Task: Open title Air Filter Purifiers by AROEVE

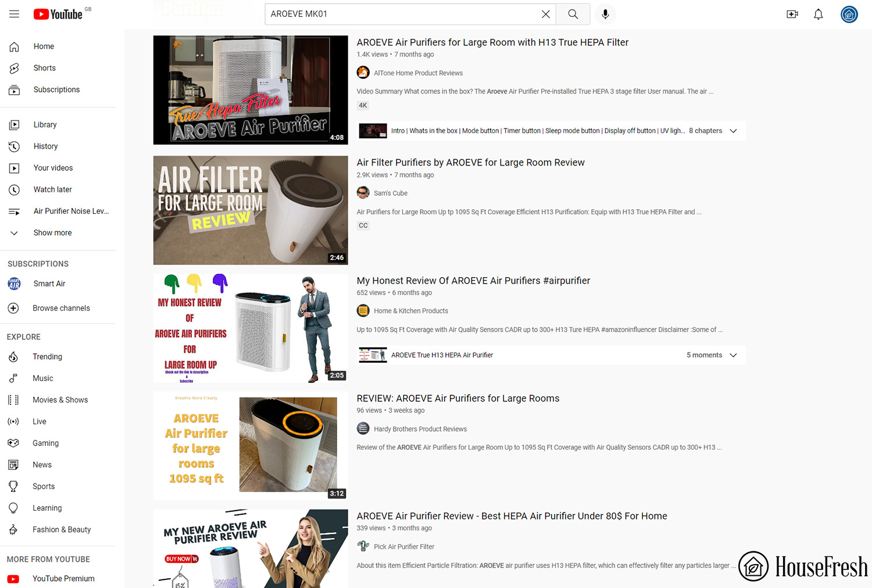Action: (x=470, y=163)
